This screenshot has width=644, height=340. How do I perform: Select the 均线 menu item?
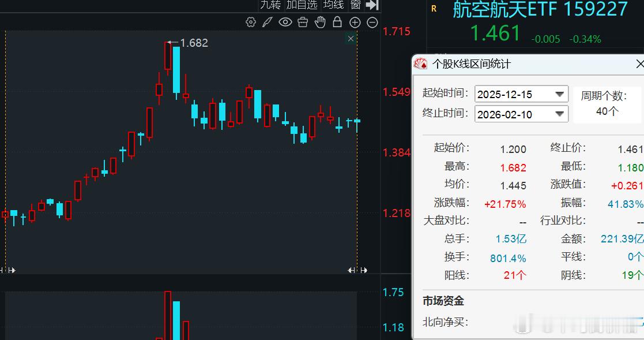click(x=333, y=6)
